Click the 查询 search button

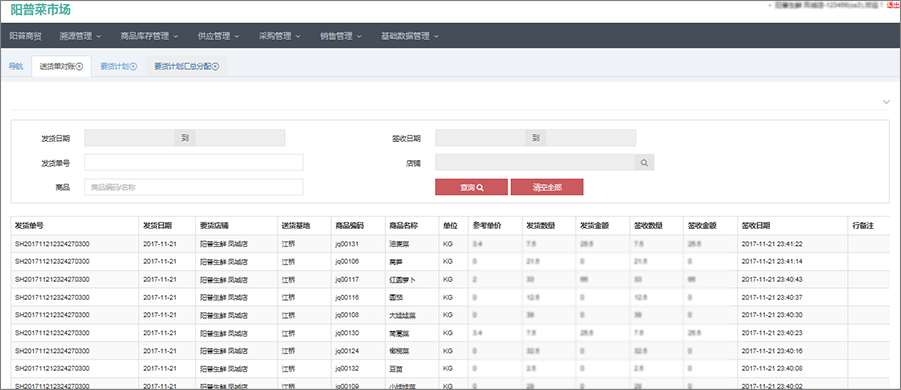point(471,187)
